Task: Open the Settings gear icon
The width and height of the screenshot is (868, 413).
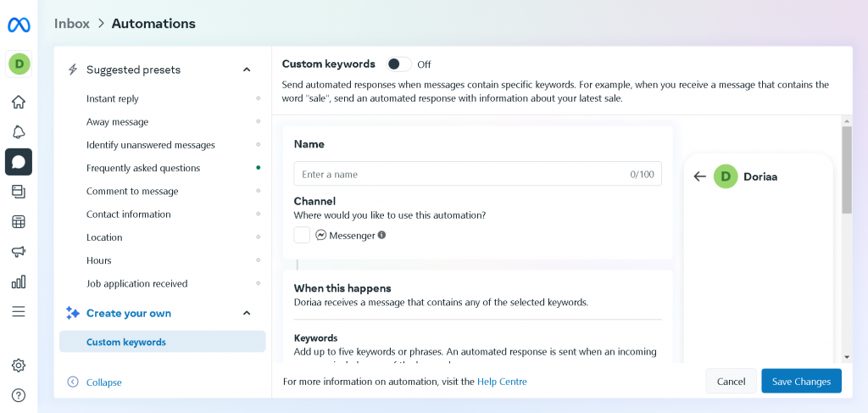Action: tap(19, 366)
